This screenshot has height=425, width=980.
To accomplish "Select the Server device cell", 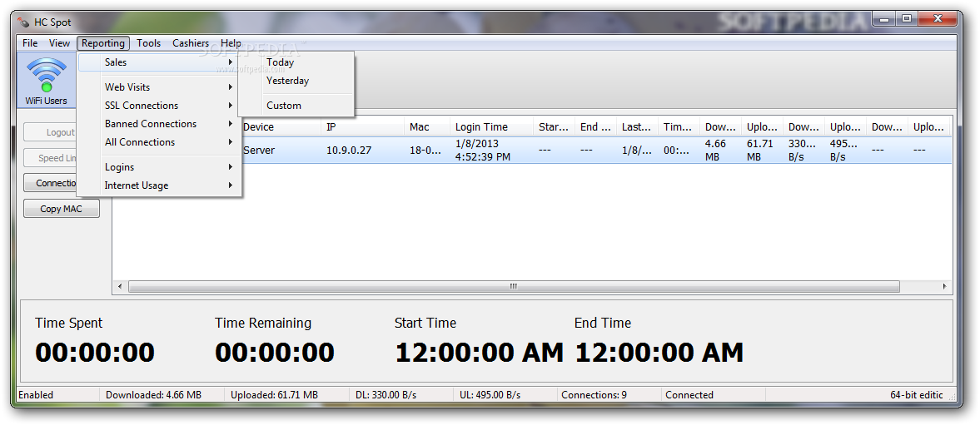I will click(x=259, y=151).
